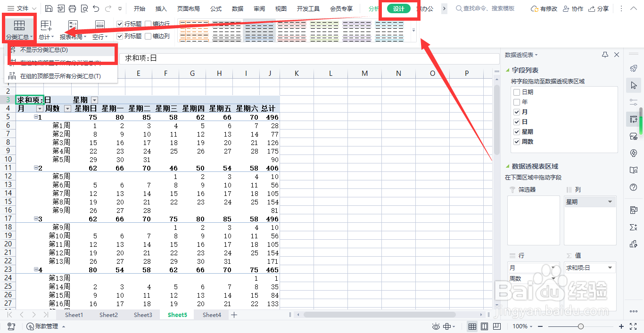Uncheck the 星期 field checkbox
The width and height of the screenshot is (644, 333).
pos(517,132)
